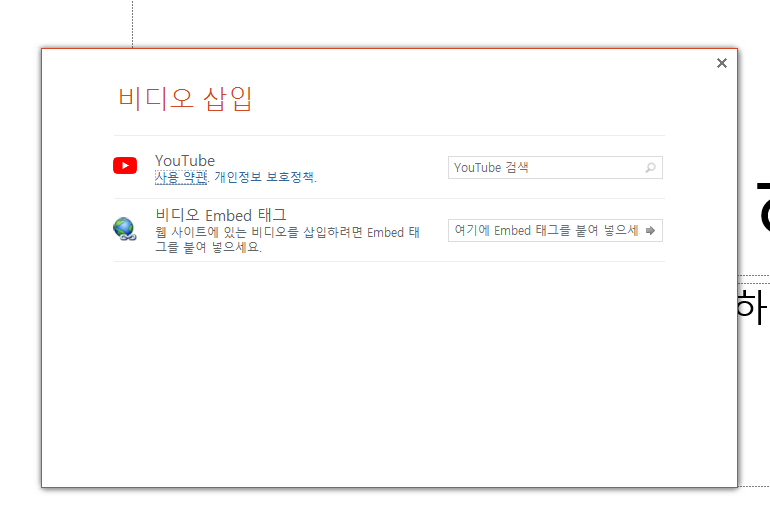The image size is (770, 518).
Task: Click the YouTube heading text
Action: click(185, 161)
